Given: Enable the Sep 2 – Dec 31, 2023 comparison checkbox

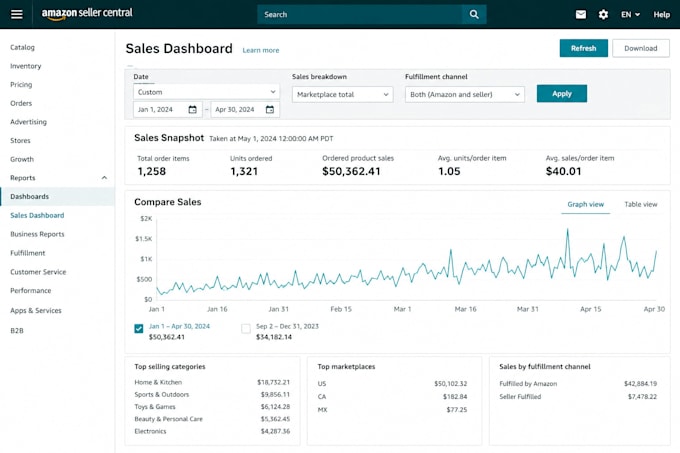Looking at the screenshot, I should tap(246, 329).
